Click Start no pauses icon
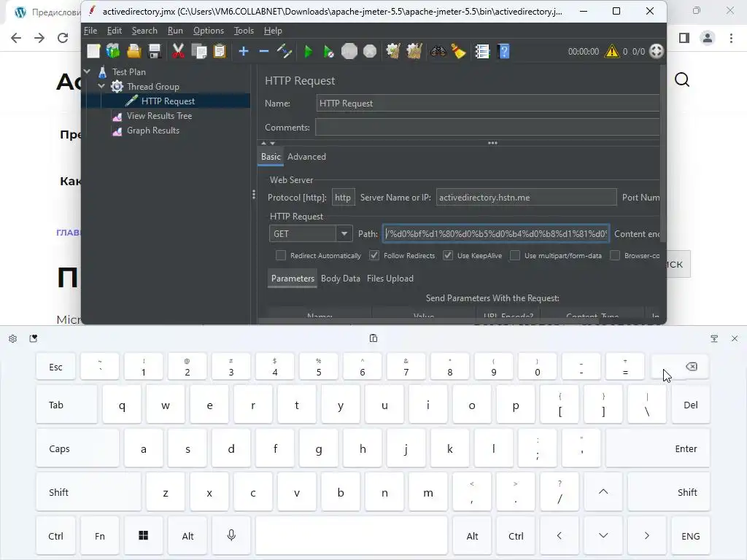This screenshot has height=560, width=747. coord(329,51)
